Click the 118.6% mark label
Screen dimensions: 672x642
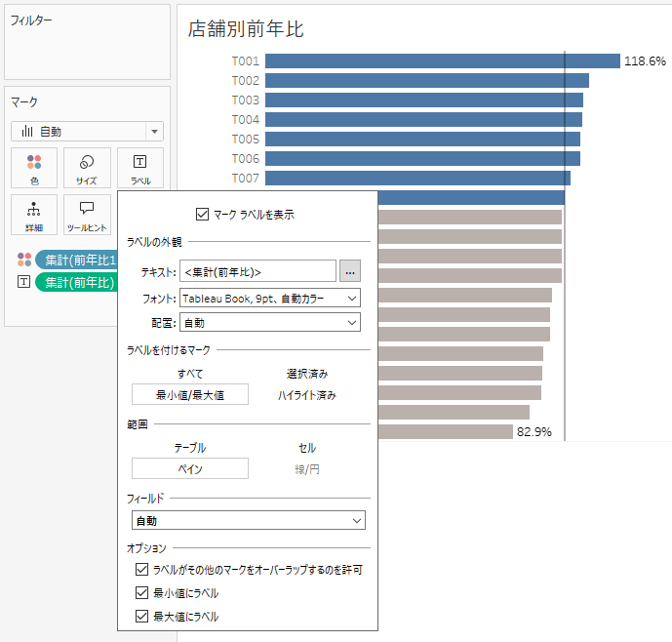point(645,60)
